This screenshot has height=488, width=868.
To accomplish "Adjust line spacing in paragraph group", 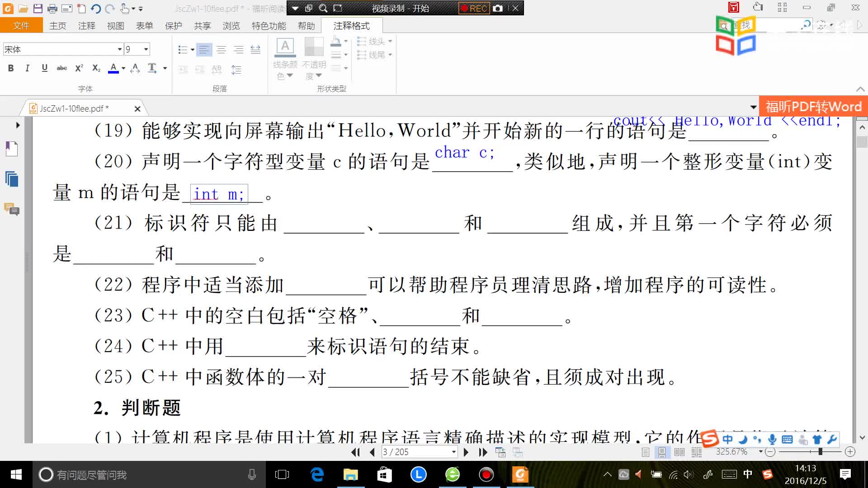I will [x=236, y=70].
